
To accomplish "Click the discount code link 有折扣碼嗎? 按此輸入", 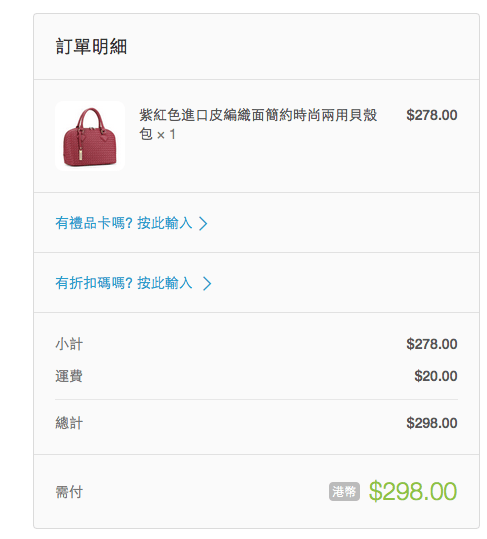I will pyautogui.click(x=124, y=283).
